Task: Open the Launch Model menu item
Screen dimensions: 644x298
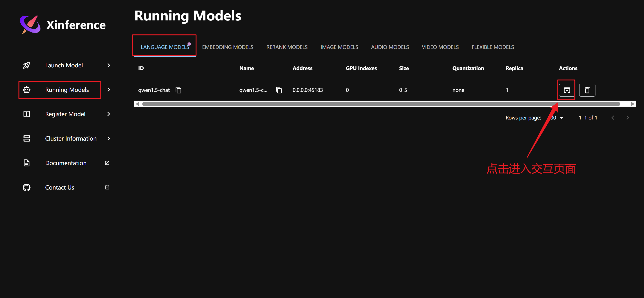Action: [64, 65]
